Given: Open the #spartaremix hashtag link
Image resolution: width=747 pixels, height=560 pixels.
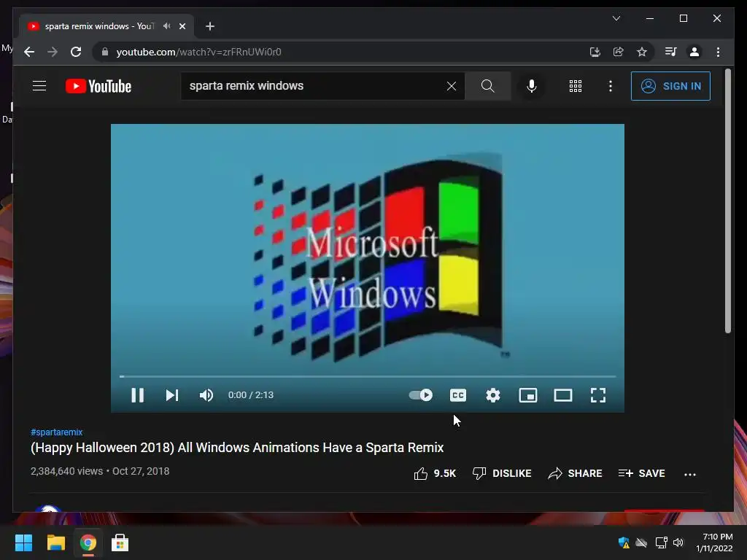Looking at the screenshot, I should 57,432.
